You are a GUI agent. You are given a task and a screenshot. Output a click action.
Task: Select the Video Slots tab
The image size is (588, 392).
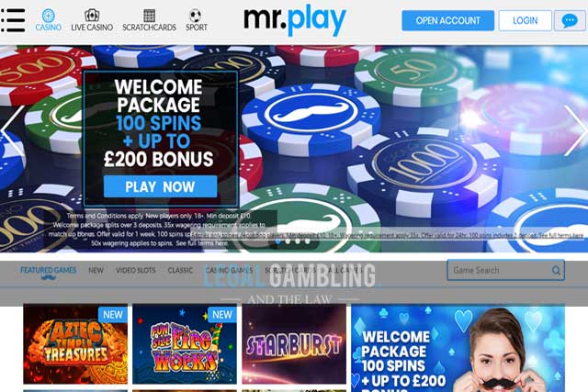(x=136, y=270)
